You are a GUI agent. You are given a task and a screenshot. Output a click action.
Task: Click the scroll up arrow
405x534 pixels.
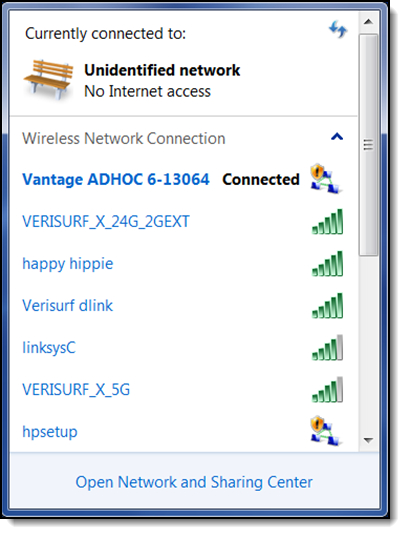[368, 22]
